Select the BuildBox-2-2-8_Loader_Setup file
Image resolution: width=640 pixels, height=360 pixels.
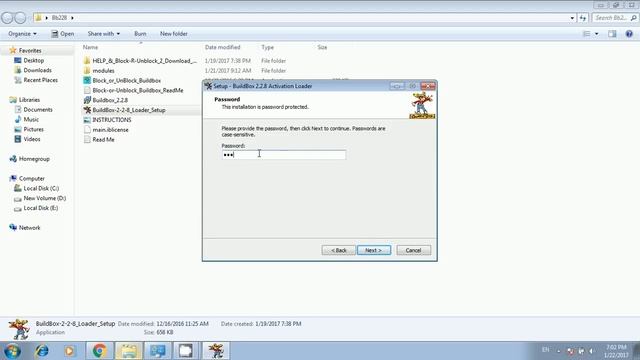[124, 110]
